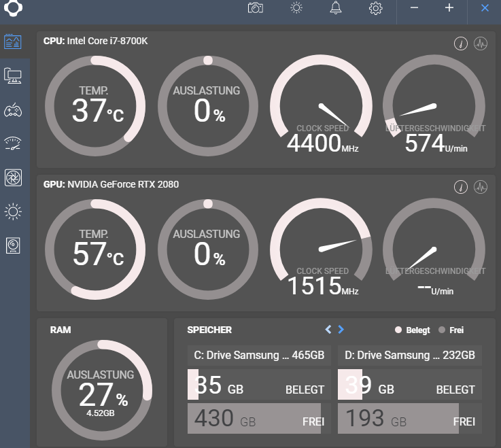Click the D: drive 193 GB Frei bar

click(x=410, y=418)
